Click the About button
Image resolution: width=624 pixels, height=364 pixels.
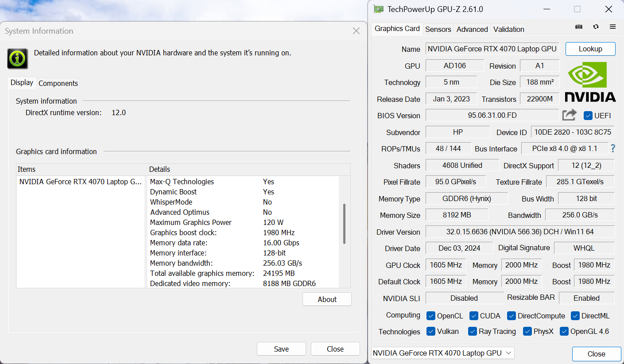(327, 299)
